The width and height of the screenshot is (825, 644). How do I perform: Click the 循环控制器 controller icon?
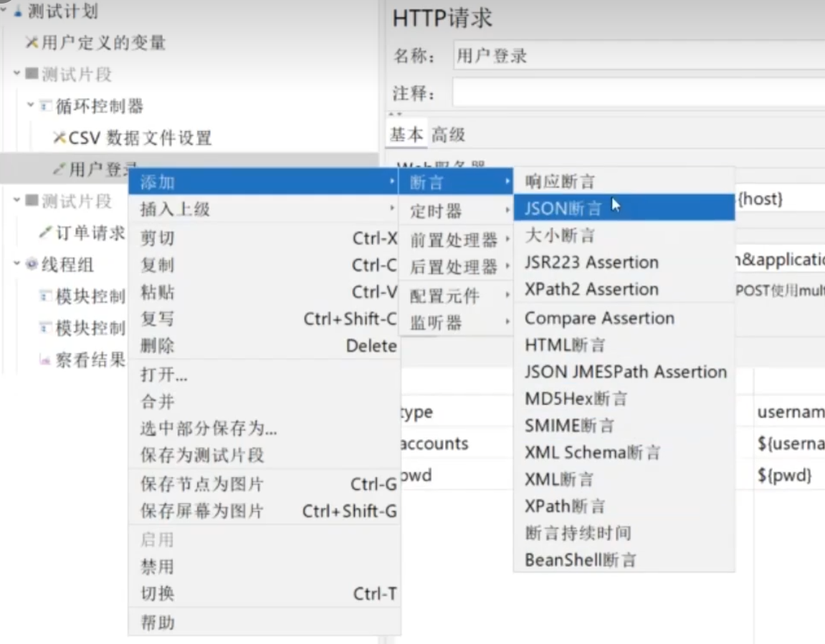[x=46, y=106]
